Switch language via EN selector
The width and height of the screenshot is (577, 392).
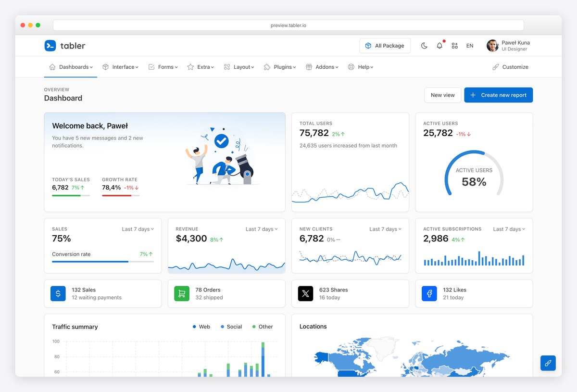click(470, 46)
